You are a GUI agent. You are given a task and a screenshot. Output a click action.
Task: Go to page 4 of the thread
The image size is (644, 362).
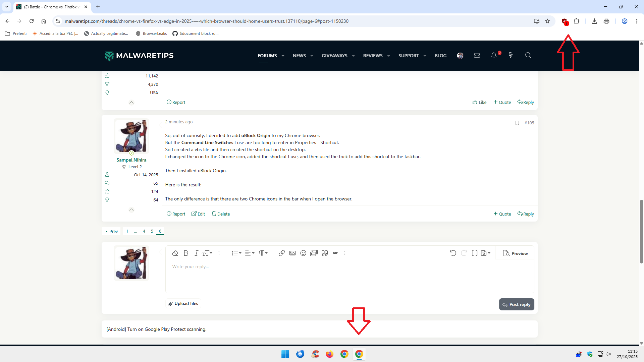coord(144,231)
